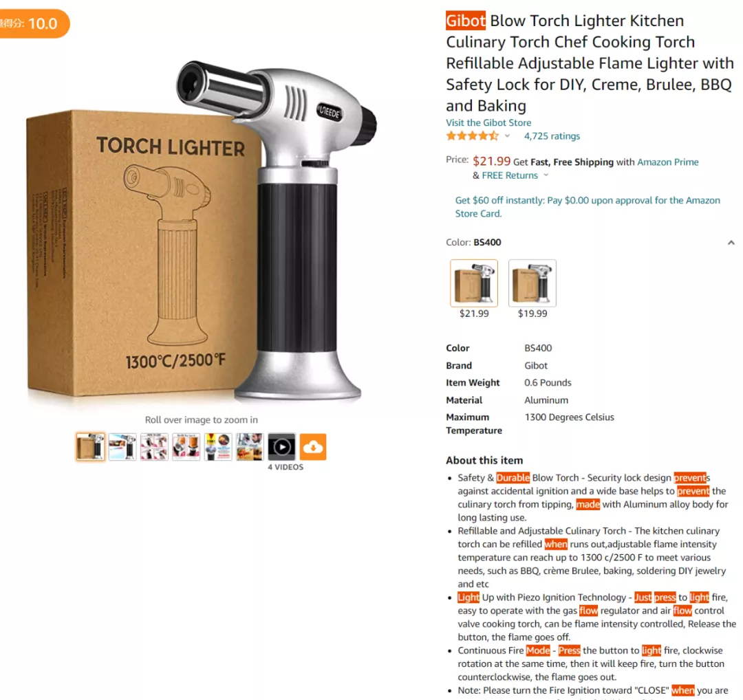Select the third product image thumbnail

pyautogui.click(x=154, y=447)
